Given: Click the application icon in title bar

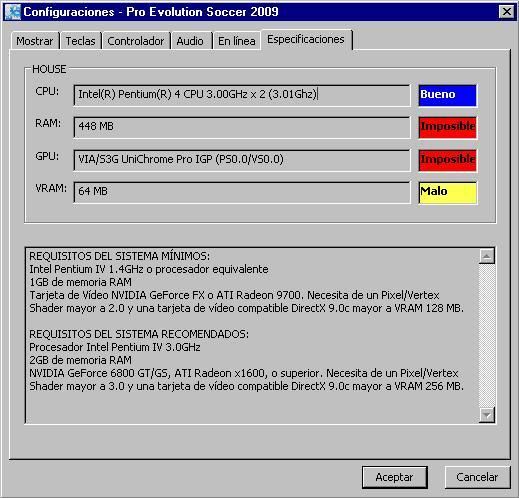Looking at the screenshot, I should click(x=13, y=12).
